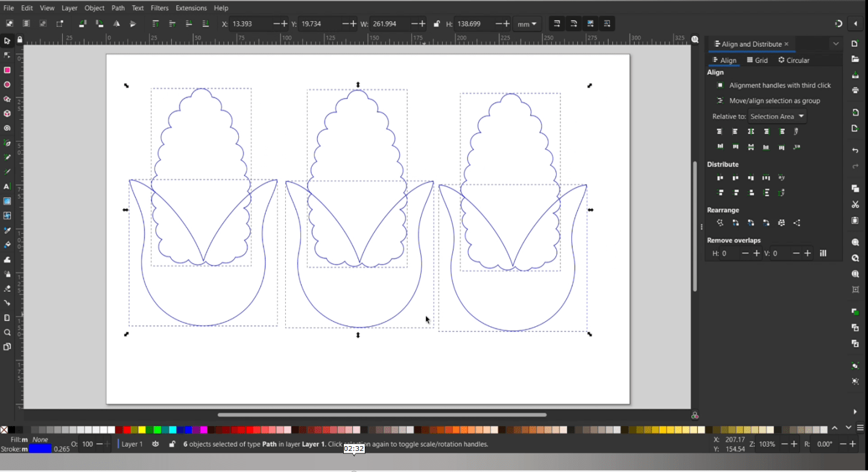This screenshot has height=472, width=868.
Task: Apply center on vertical axis alignment
Action: (x=750, y=131)
